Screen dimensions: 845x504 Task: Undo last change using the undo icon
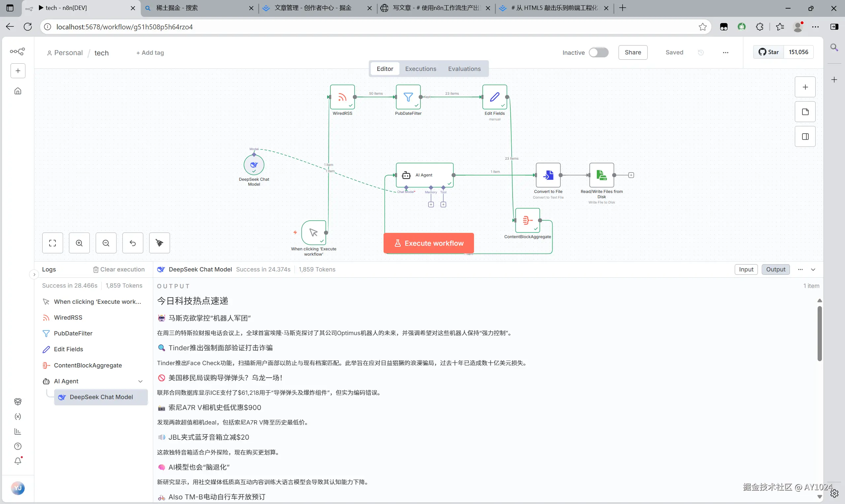(132, 243)
